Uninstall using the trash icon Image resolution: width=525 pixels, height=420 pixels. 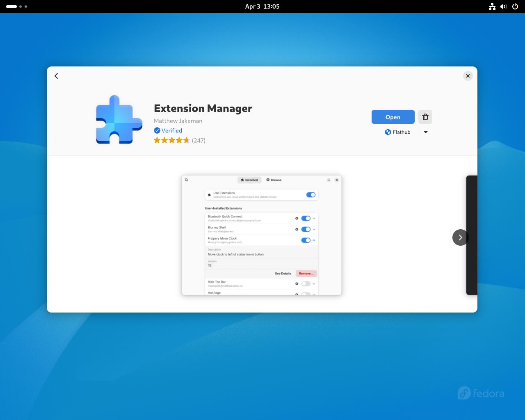425,117
